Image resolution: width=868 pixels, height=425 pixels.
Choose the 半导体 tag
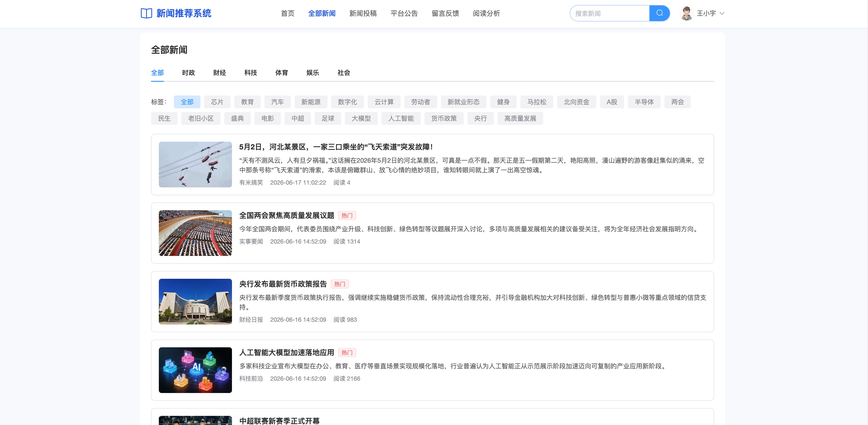tap(644, 102)
